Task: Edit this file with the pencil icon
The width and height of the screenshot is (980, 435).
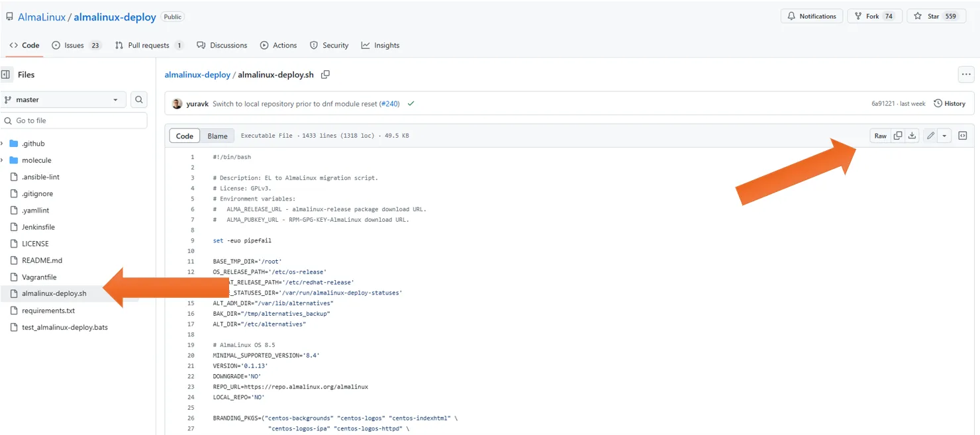Action: click(930, 136)
